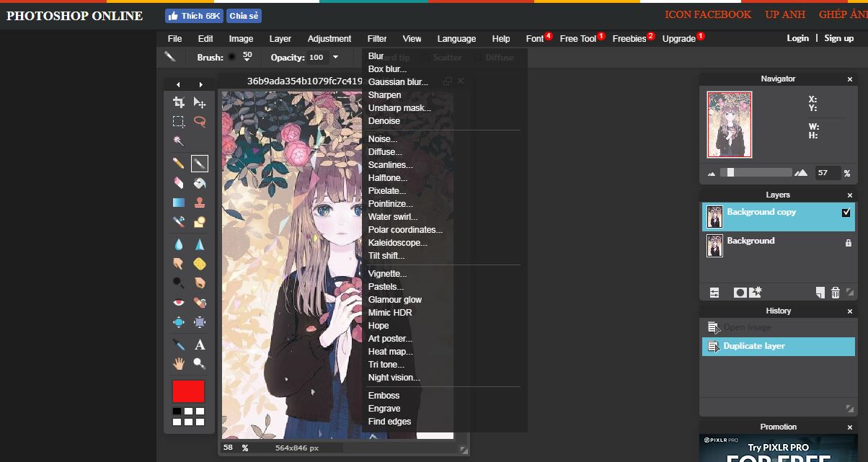The width and height of the screenshot is (868, 462).
Task: Click the Sign up link
Action: [838, 38]
